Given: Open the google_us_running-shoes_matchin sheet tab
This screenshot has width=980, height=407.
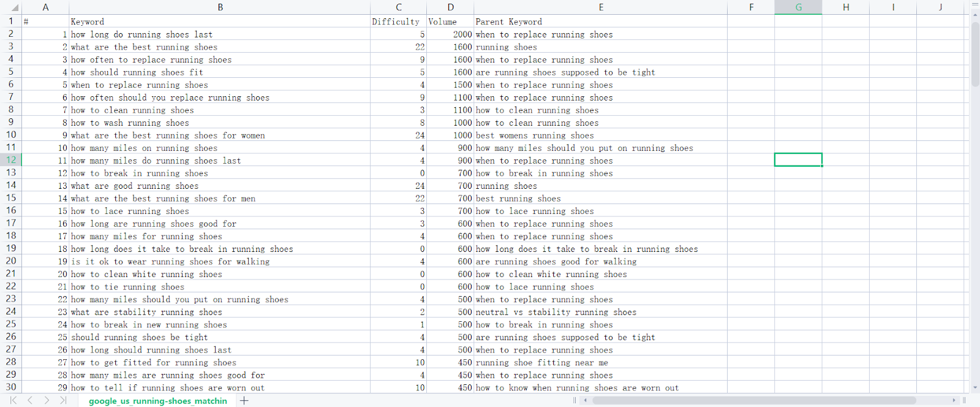Looking at the screenshot, I should pos(157,401).
